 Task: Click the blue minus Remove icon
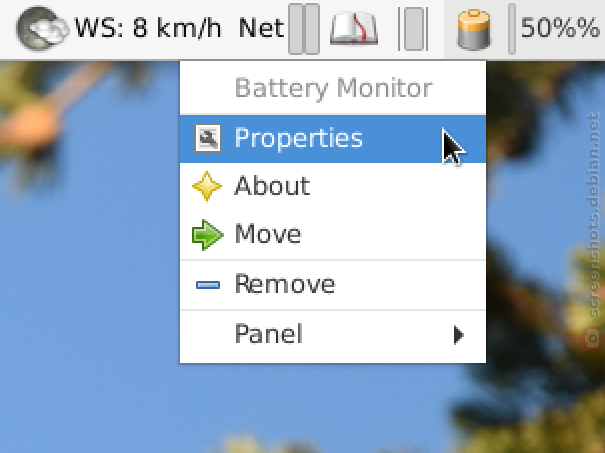click(x=208, y=285)
